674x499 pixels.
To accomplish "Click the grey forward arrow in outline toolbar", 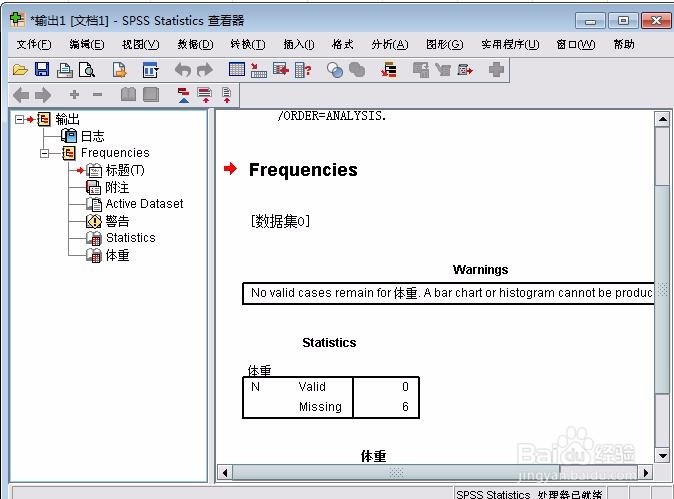I will (43, 95).
